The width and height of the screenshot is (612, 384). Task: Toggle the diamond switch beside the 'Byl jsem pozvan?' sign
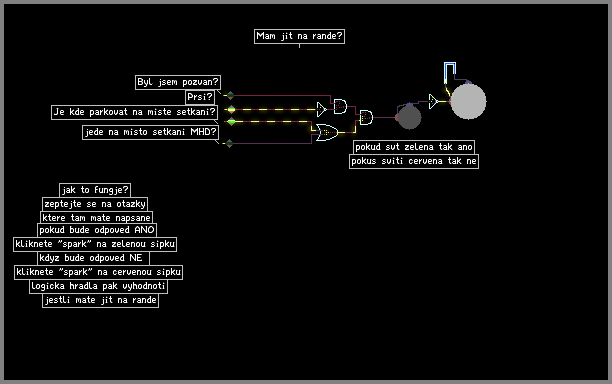[231, 95]
